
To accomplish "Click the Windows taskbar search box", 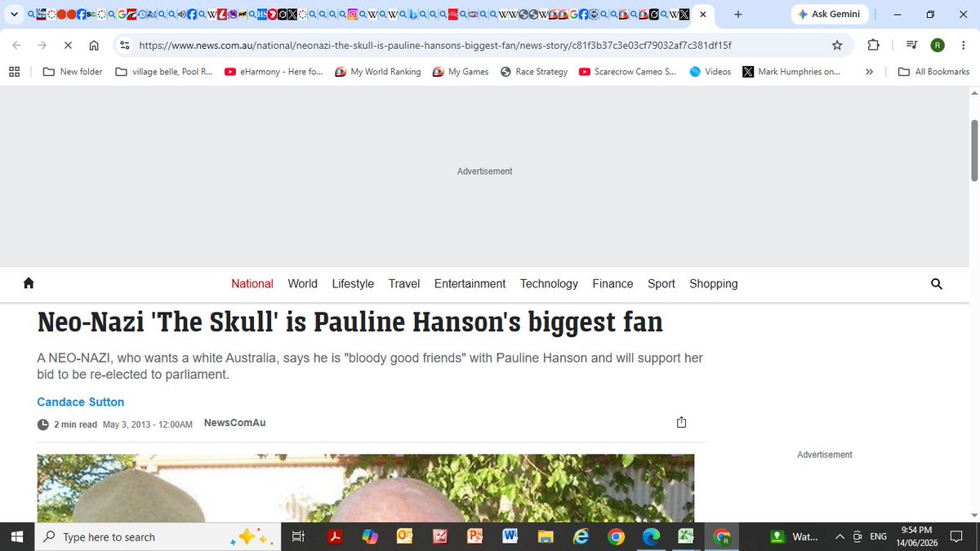I will point(157,536).
